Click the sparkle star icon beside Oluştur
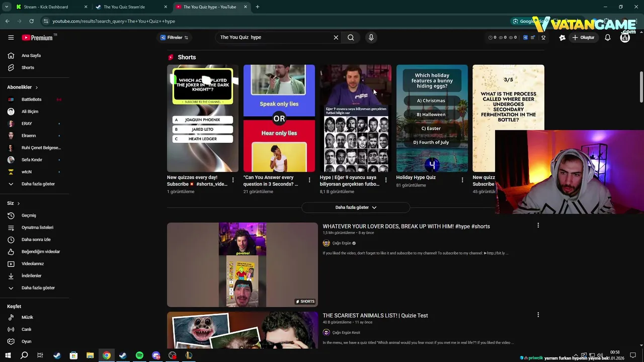Screen dimensions: 644x362 (562, 37)
